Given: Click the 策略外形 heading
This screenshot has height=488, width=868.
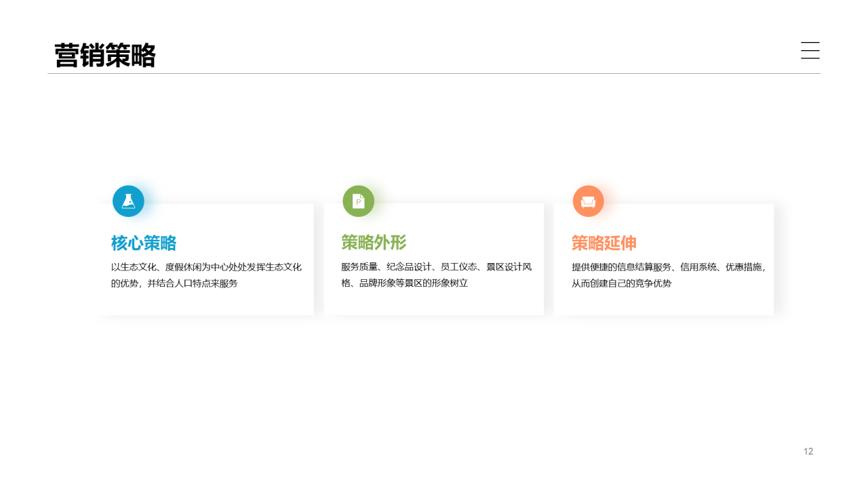Looking at the screenshot, I should [374, 243].
